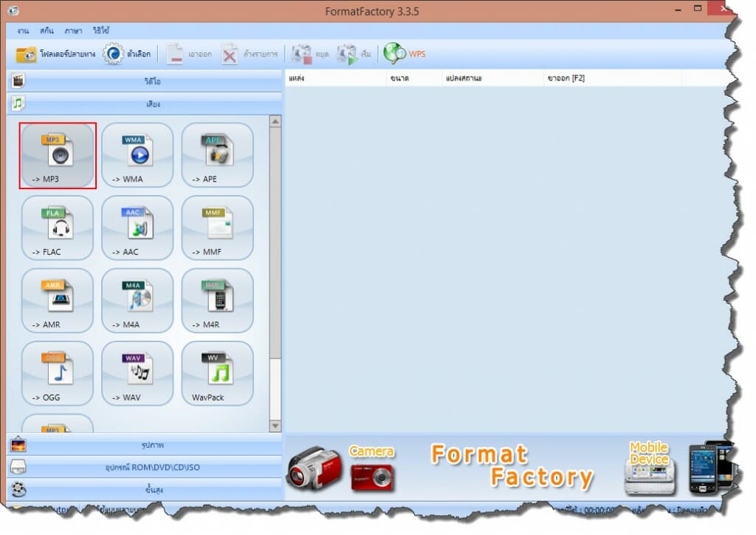Open the options (ตัวเลือก) gear
This screenshot has height=535, width=756.
(x=127, y=54)
